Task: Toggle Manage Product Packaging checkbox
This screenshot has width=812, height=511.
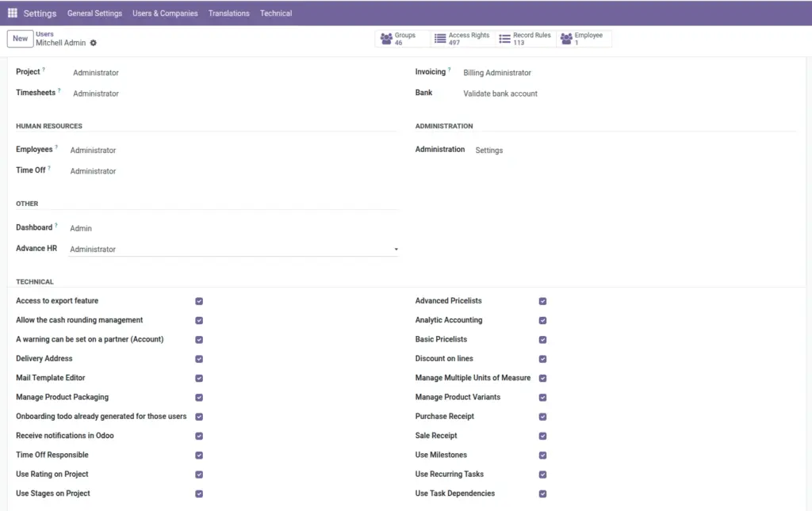Action: pyautogui.click(x=199, y=398)
